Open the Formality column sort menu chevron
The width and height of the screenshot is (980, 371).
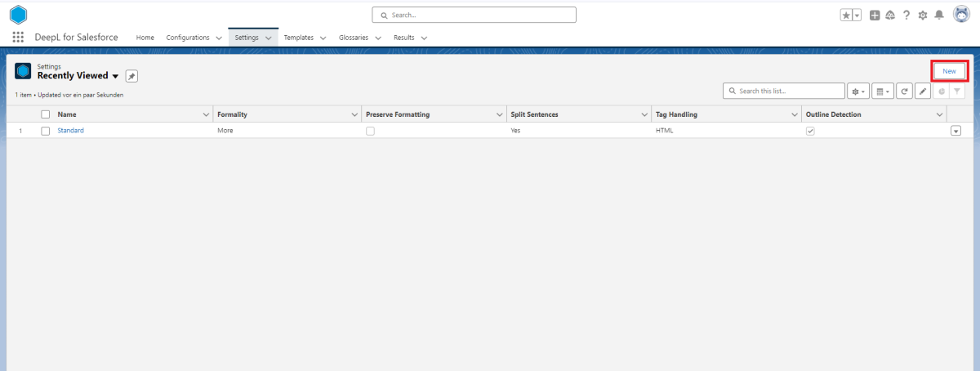[x=354, y=114]
